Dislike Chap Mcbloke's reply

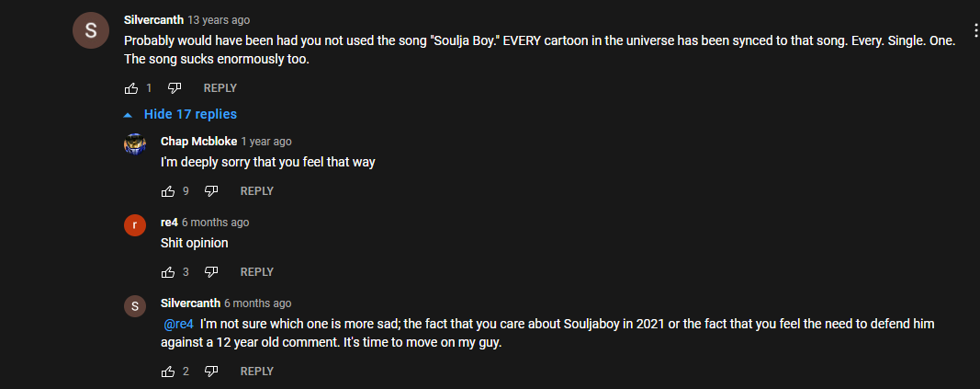(x=211, y=191)
